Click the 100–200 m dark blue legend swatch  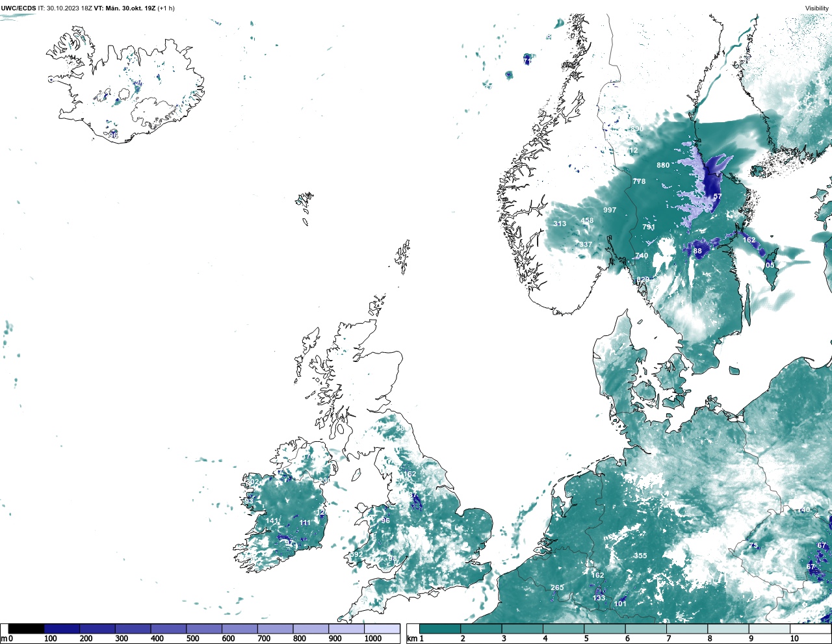(62, 629)
